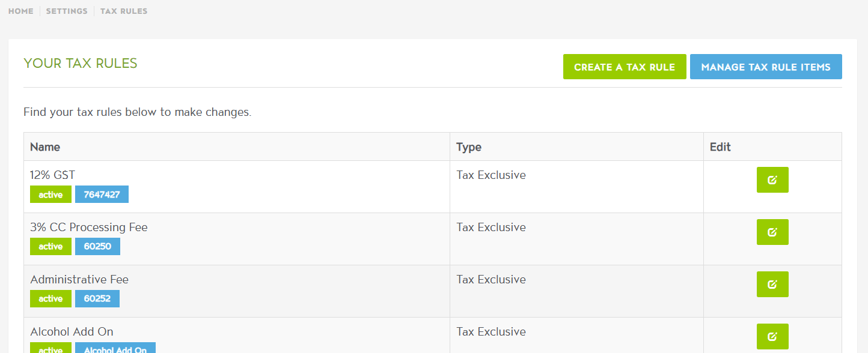Open edit for Administrative Fee rule
The height and width of the screenshot is (353, 868).
pos(772,285)
